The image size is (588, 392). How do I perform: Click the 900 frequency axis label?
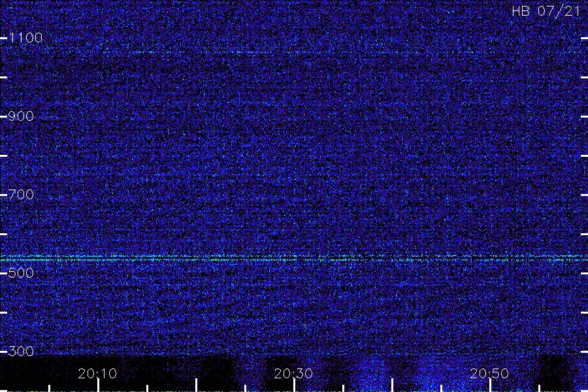[21, 116]
